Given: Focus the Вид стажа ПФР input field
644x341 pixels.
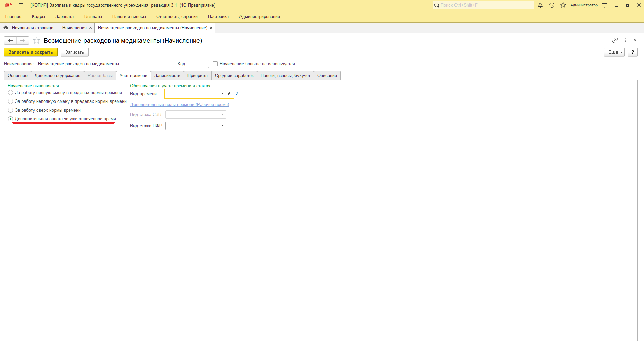Looking at the screenshot, I should click(192, 126).
